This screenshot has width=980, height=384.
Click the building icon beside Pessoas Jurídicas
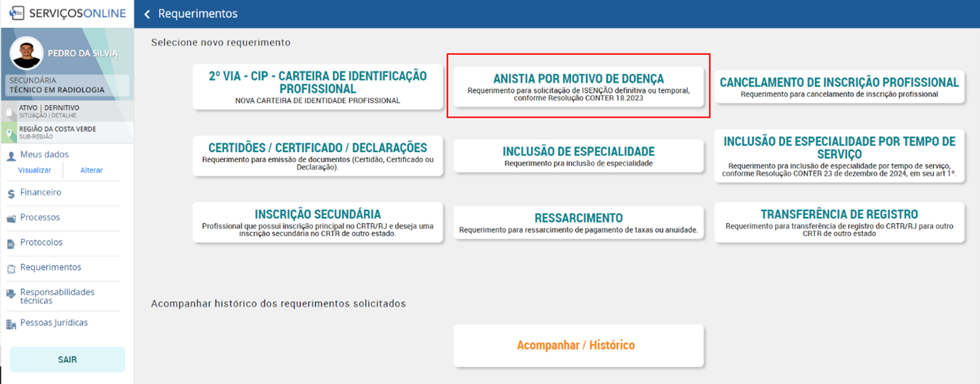(11, 324)
